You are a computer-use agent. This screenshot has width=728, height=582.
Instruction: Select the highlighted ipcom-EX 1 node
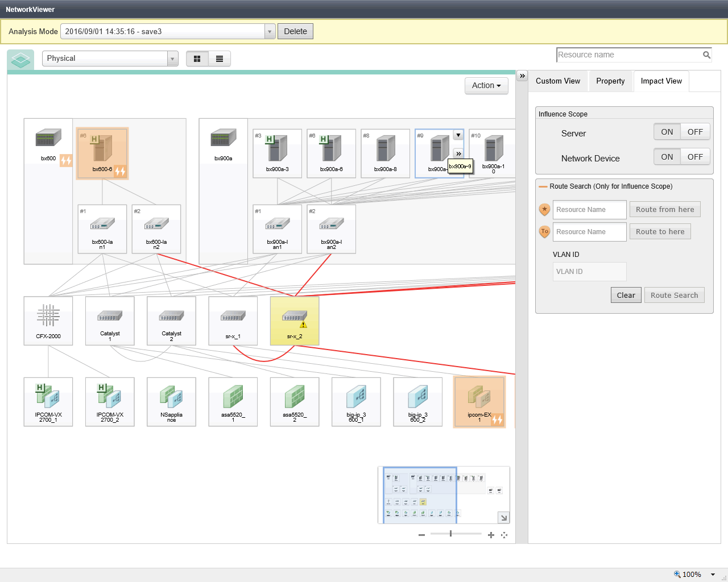[479, 402]
